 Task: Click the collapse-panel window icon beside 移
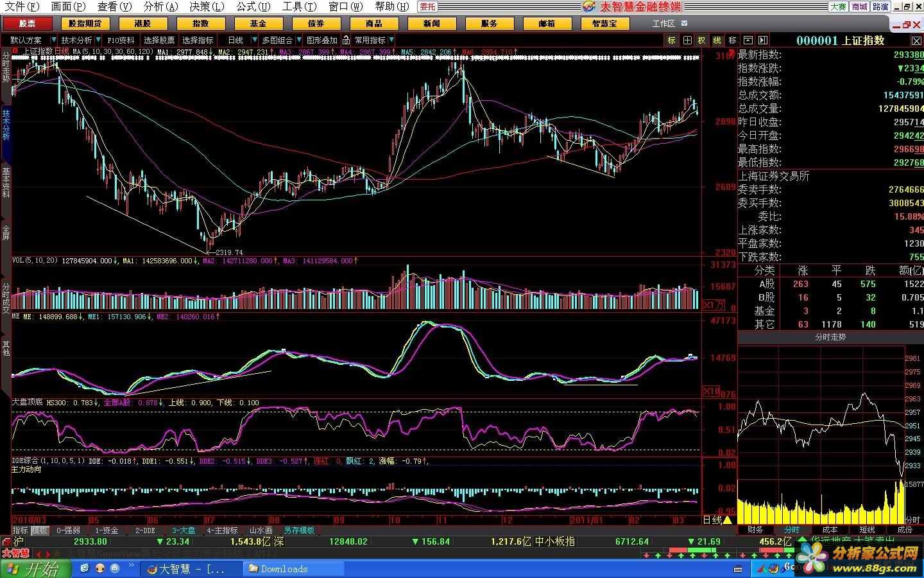[748, 40]
